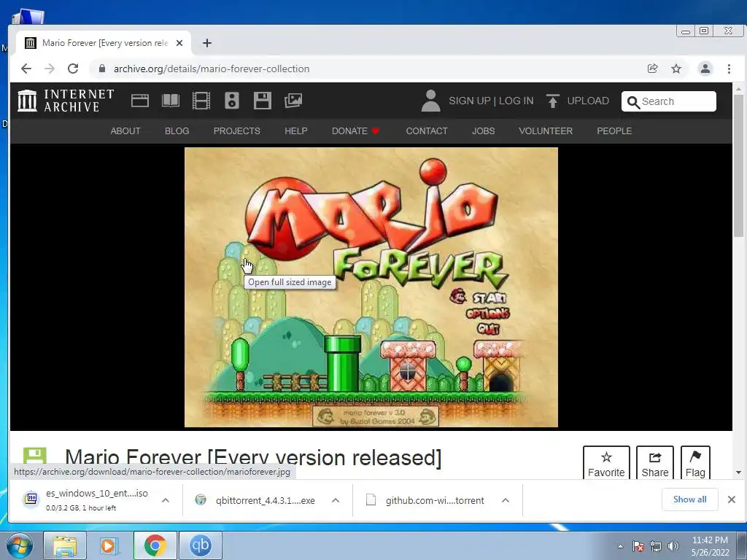Reload the page
747x560 pixels.
tap(73, 69)
